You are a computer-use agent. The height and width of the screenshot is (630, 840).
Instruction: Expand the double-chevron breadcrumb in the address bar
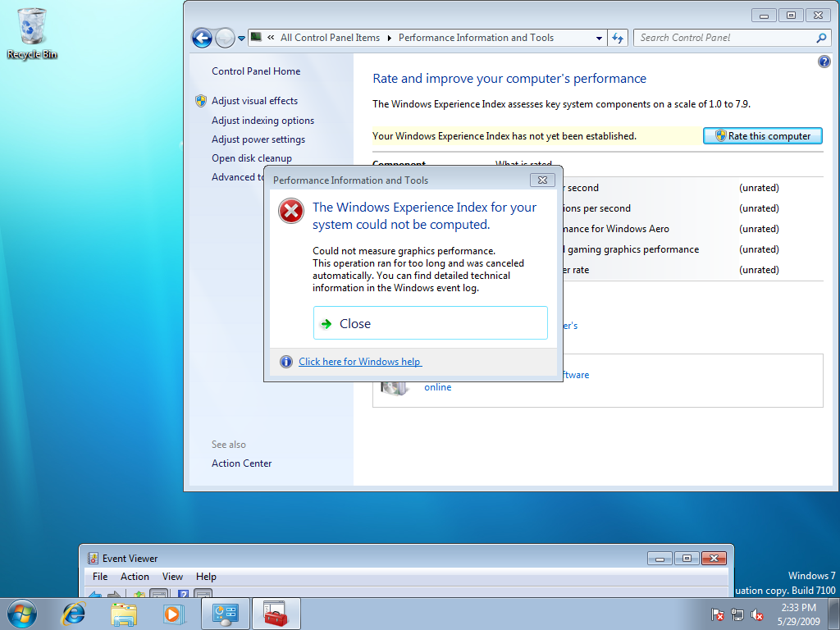(271, 38)
